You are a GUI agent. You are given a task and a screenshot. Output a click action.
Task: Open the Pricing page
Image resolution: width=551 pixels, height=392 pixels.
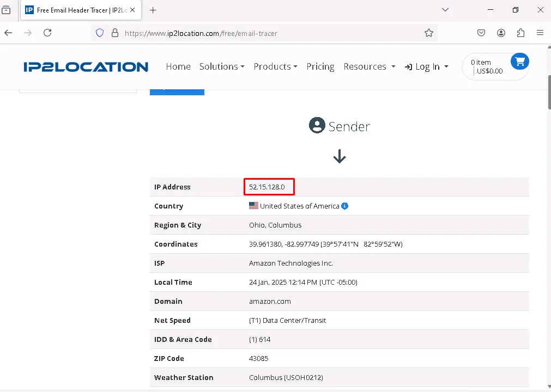click(320, 66)
